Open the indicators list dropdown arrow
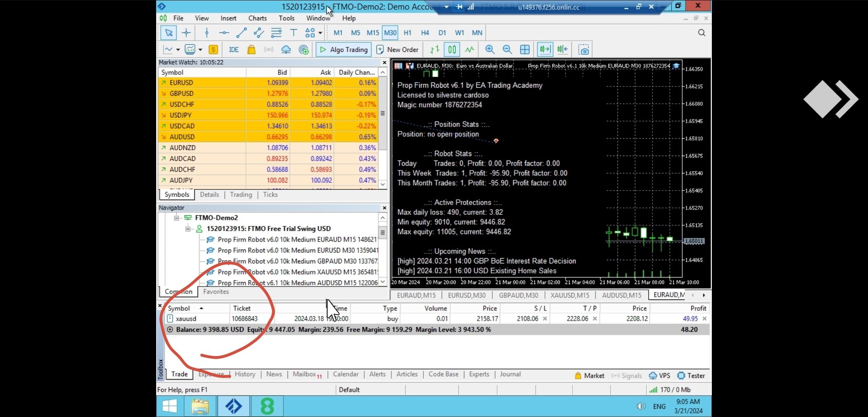 (200, 50)
